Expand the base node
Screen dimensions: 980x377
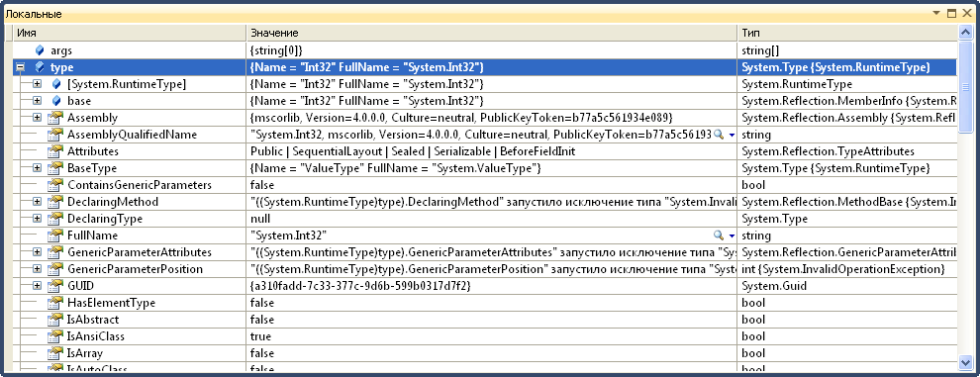point(37,101)
